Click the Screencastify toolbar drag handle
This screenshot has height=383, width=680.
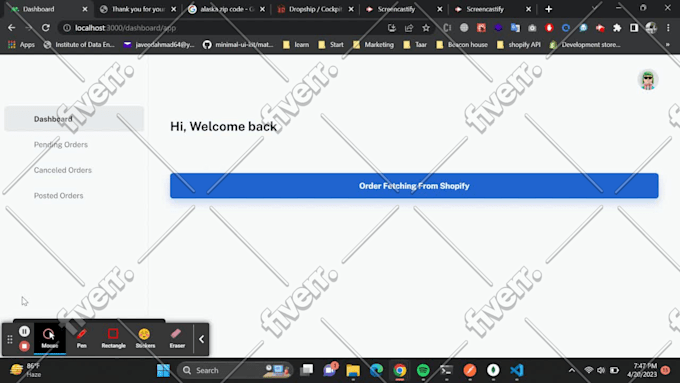pyautogui.click(x=10, y=339)
